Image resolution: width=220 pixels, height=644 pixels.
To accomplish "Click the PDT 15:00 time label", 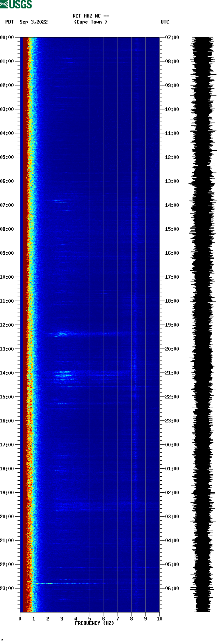I will coord(7,397).
